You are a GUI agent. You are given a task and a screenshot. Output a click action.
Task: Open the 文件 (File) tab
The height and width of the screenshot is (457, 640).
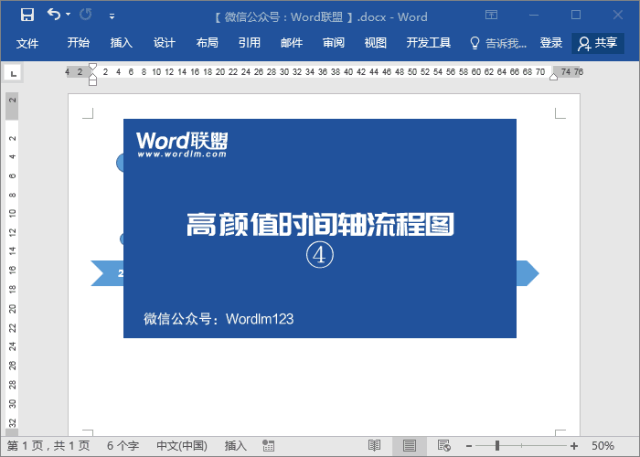pos(27,43)
